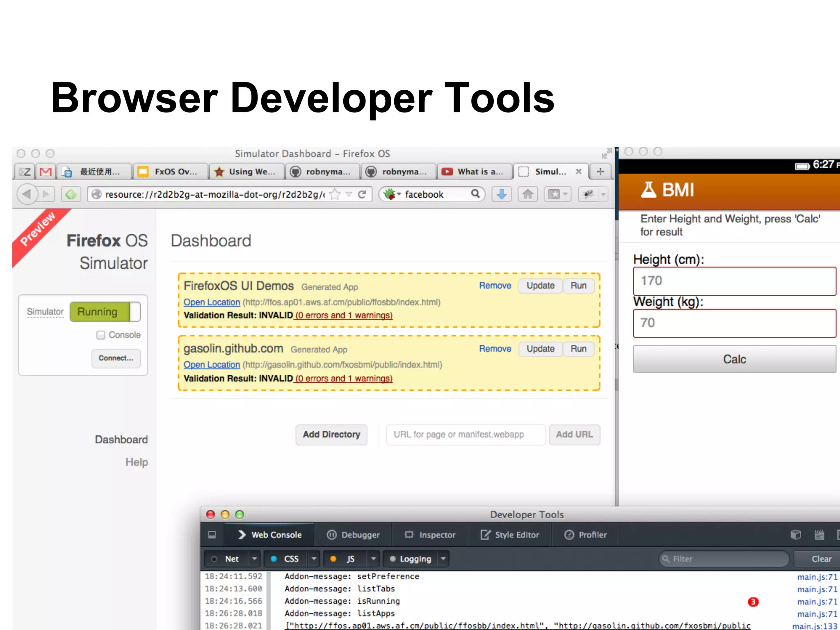
Task: Toggle the JS filter button
Action: pos(346,559)
